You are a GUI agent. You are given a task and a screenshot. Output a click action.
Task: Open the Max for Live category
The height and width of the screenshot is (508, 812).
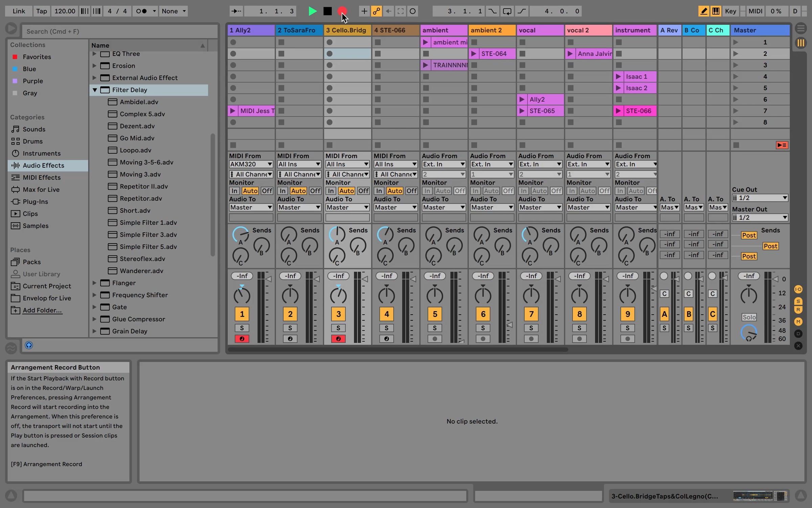coord(41,190)
